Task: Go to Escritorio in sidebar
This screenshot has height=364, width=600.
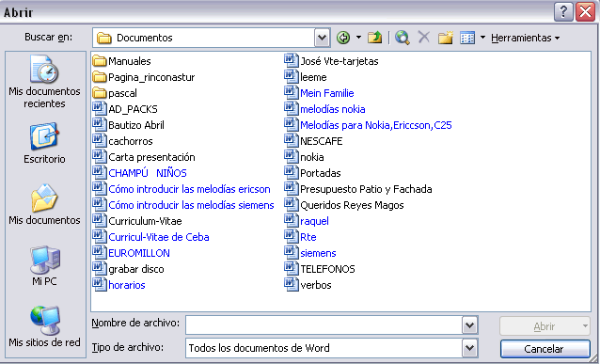Action: pyautogui.click(x=44, y=143)
